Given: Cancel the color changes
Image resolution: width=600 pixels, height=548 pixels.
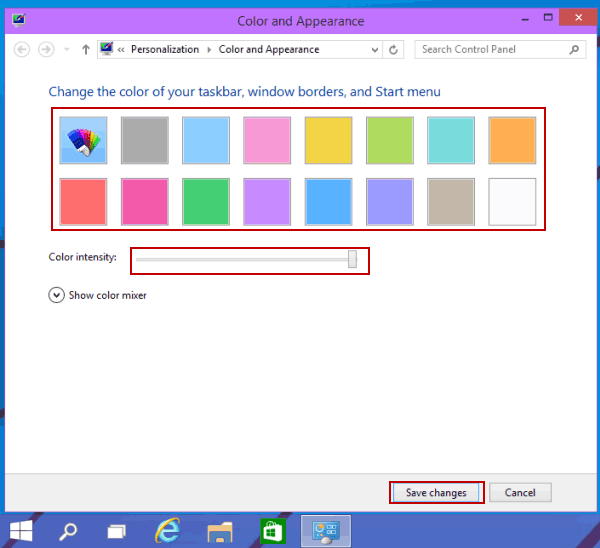Looking at the screenshot, I should [520, 493].
